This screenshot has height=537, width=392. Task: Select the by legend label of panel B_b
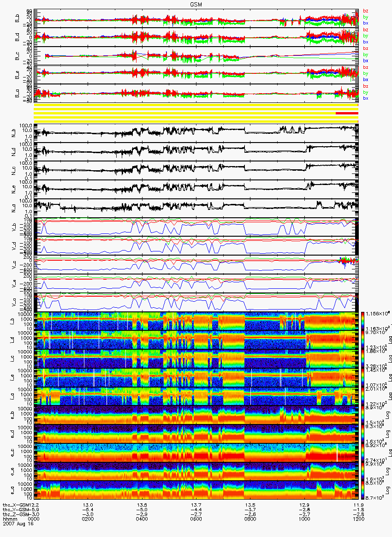(365, 17)
